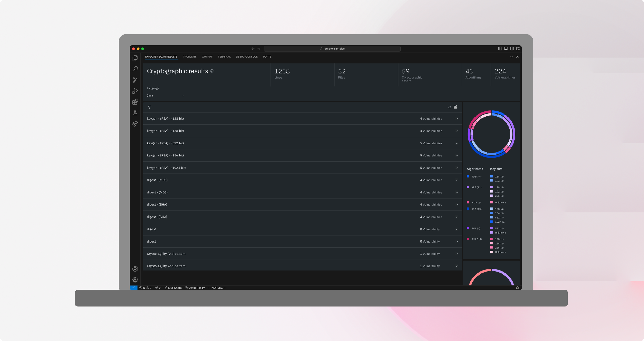This screenshot has width=644, height=341.
Task: Toggle the secondary sidebar layout button
Action: (512, 49)
